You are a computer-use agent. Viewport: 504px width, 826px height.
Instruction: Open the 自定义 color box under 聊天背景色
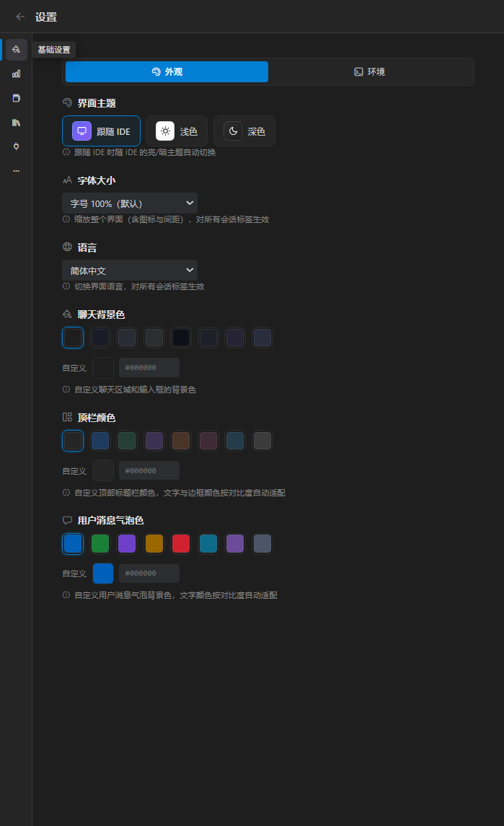(103, 368)
